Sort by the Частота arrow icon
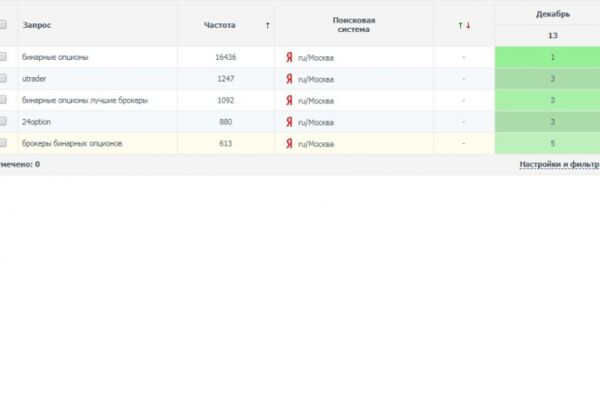Image resolution: width=600 pixels, height=400 pixels. [267, 25]
